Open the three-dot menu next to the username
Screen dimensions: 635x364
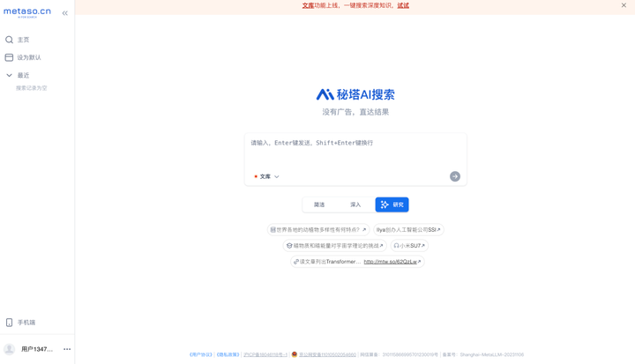pos(67,349)
